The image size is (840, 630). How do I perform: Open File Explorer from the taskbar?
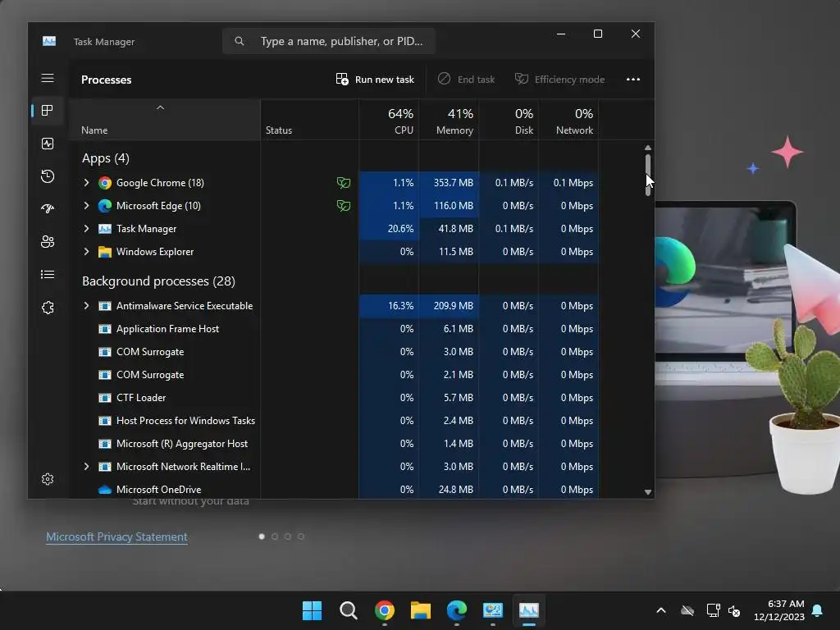click(x=421, y=610)
